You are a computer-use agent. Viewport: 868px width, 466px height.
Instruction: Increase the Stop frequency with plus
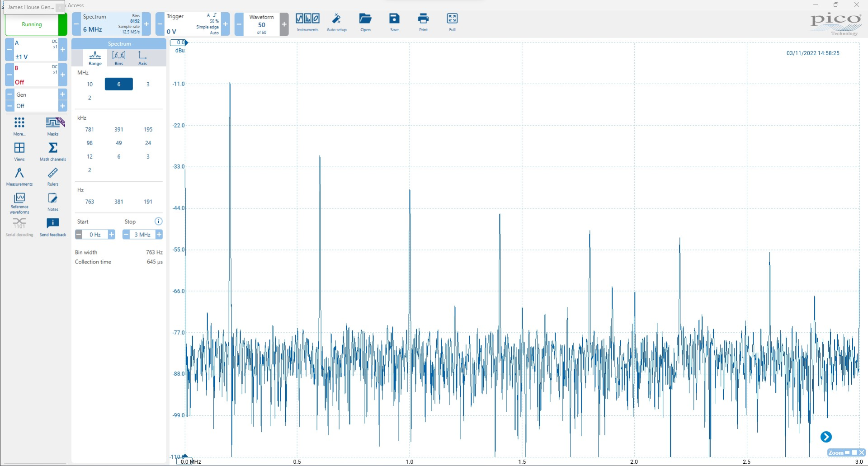pos(159,235)
